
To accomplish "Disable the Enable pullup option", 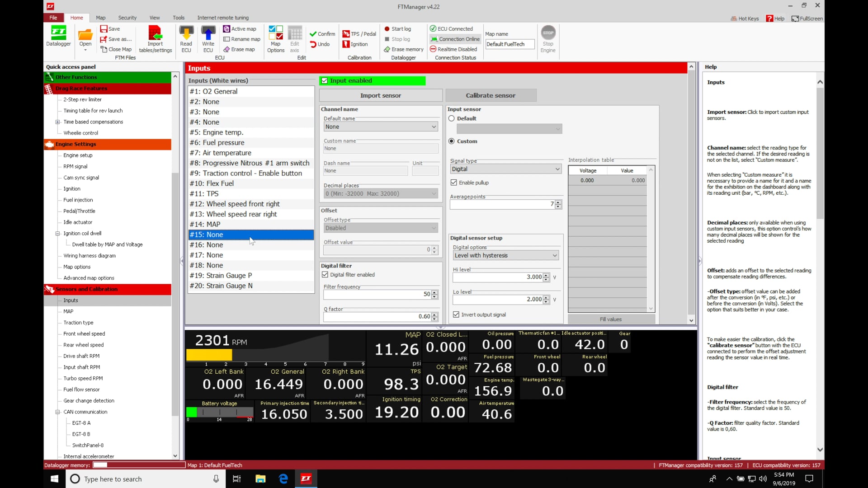I will click(x=454, y=183).
